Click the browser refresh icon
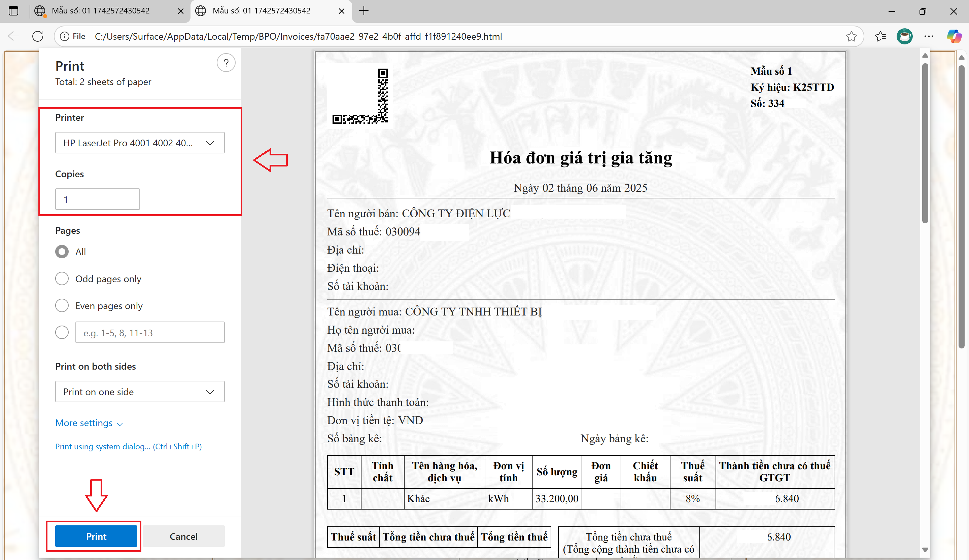The height and width of the screenshot is (560, 969). (x=38, y=36)
